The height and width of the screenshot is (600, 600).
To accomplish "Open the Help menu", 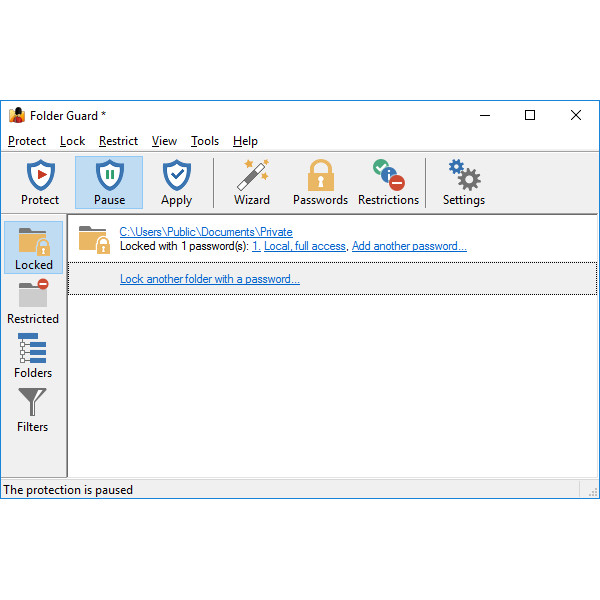I will (x=245, y=141).
